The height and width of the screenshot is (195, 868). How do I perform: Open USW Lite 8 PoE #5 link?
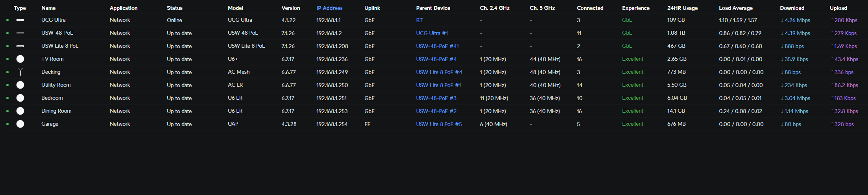coord(439,124)
